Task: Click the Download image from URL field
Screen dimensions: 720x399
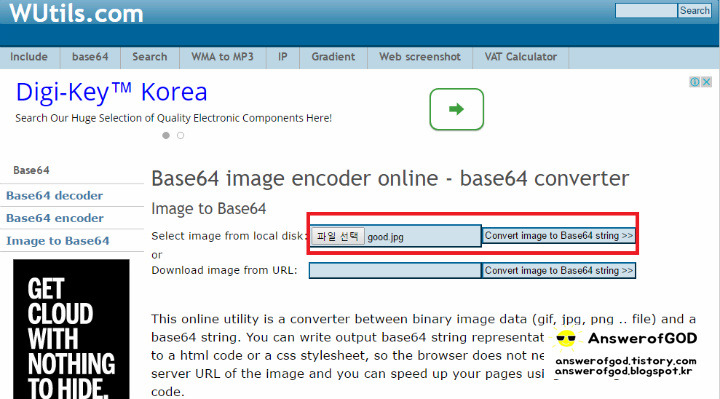Action: coord(395,270)
